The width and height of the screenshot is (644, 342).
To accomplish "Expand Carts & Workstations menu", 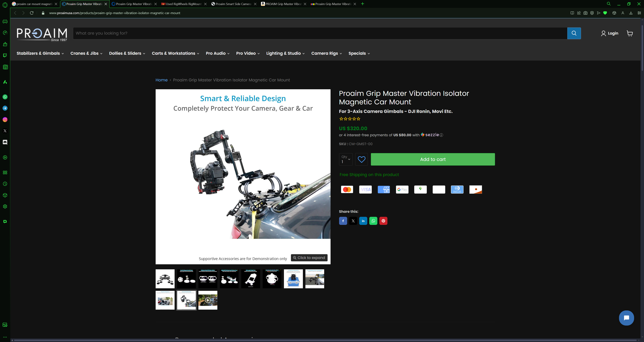I will point(175,53).
